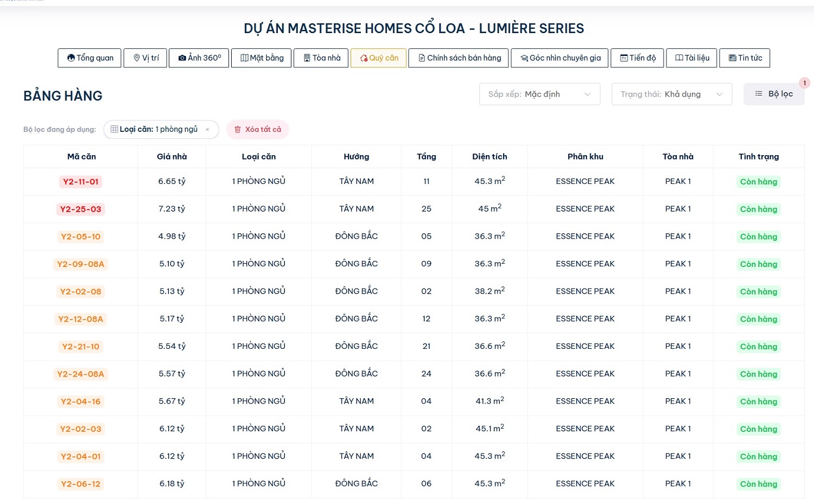Open the Tài liệu documents tab
The width and height of the screenshot is (814, 504).
coord(692,58)
